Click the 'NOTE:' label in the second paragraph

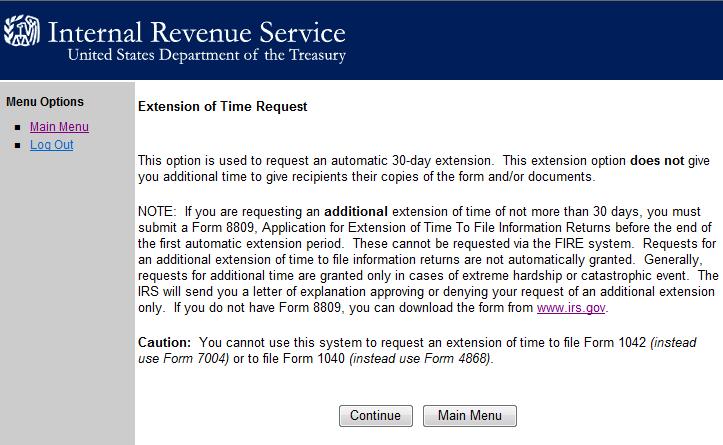[157, 212]
